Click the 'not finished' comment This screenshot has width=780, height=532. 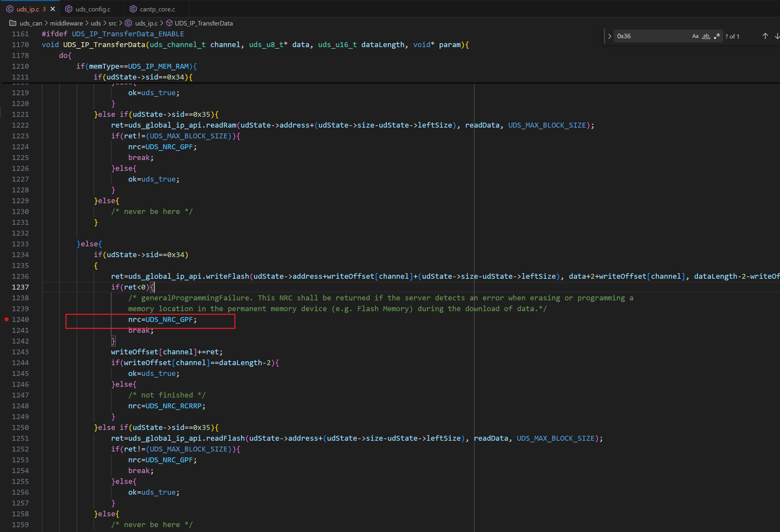167,395
